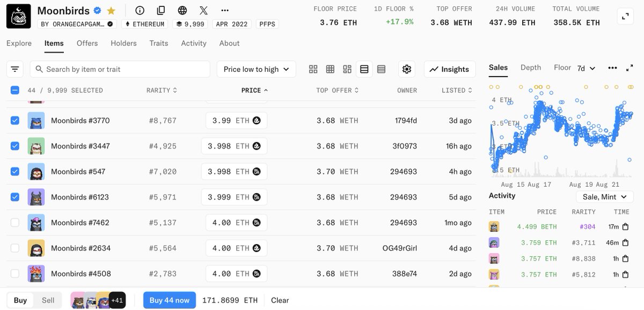Select the list view icon
The width and height of the screenshot is (644, 310).
point(364,69)
